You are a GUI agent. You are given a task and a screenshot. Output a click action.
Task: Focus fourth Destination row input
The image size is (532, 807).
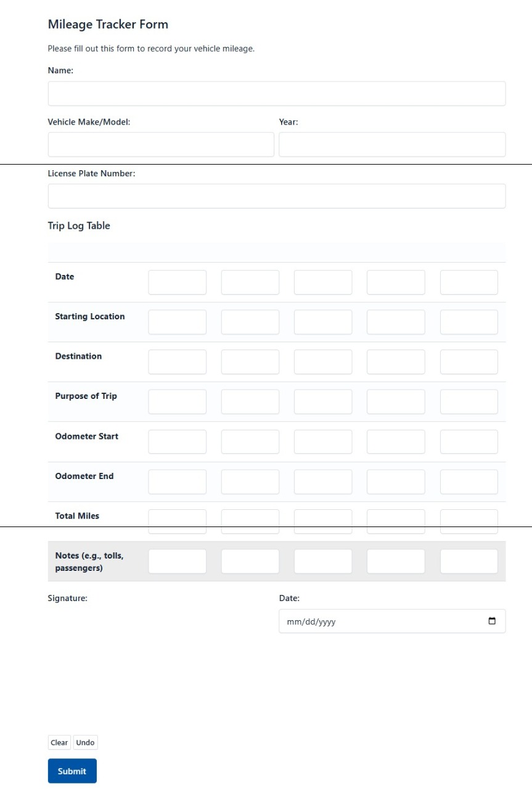pyautogui.click(x=396, y=362)
